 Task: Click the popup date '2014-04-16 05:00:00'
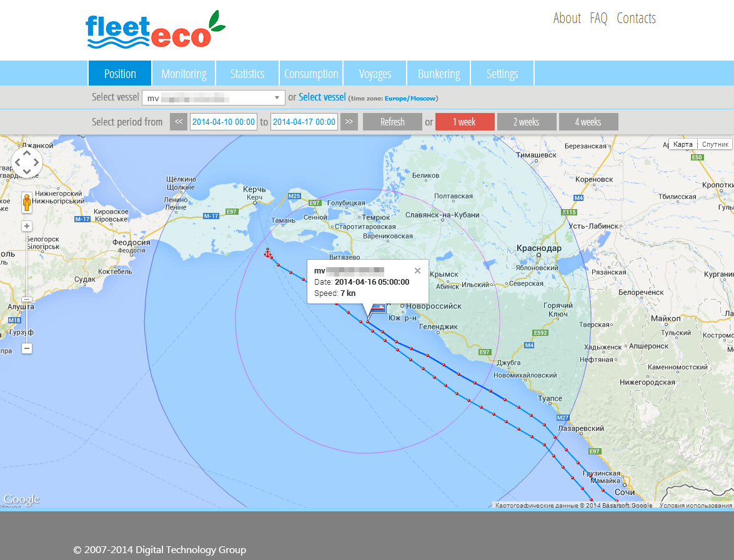pos(372,282)
